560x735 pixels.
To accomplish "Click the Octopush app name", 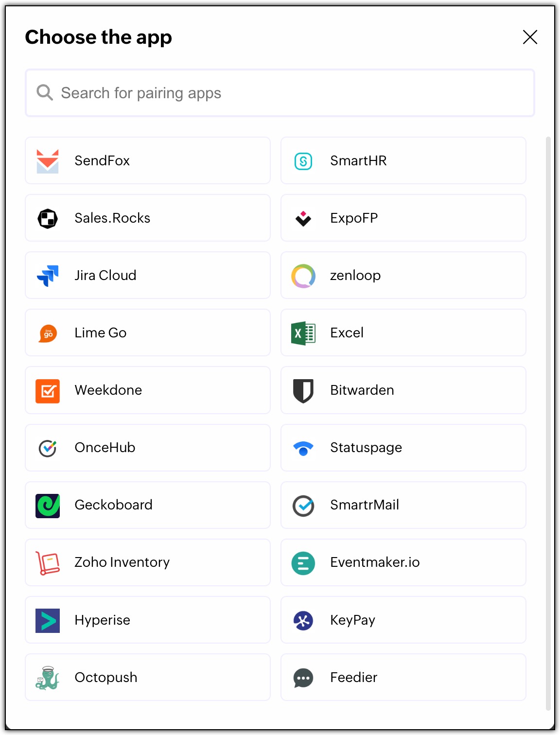I will 106,678.
